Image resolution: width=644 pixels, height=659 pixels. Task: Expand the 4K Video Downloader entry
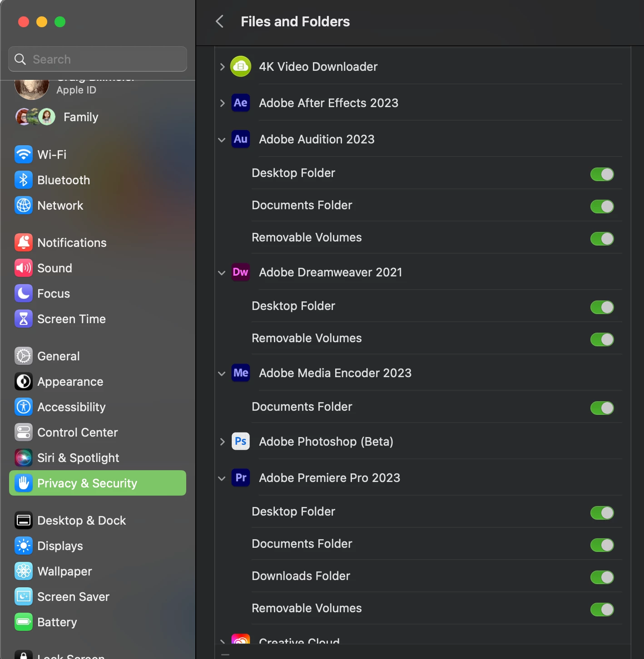222,67
